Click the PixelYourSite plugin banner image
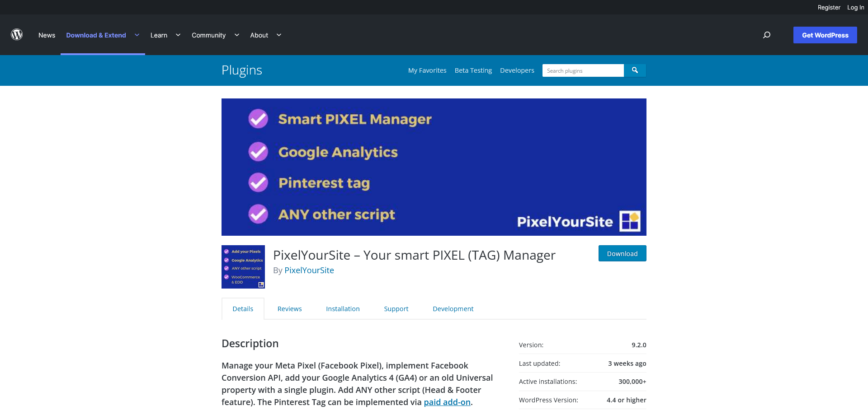Screen dimensions: 868x415 [x=434, y=167]
